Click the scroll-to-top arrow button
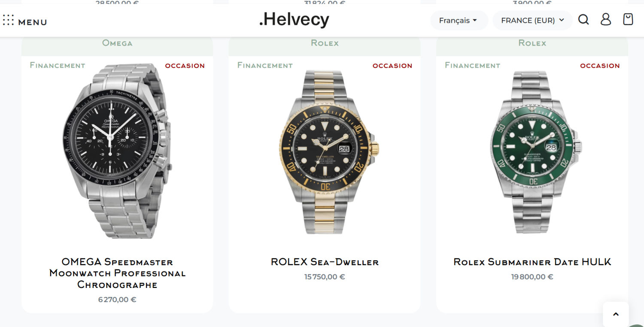 [x=616, y=314]
